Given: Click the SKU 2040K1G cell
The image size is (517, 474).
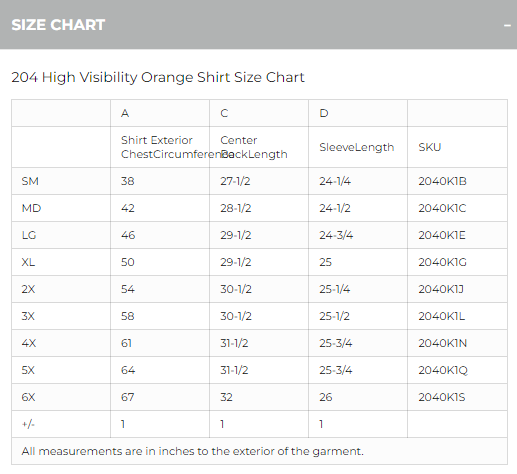Looking at the screenshot, I should (x=457, y=262).
